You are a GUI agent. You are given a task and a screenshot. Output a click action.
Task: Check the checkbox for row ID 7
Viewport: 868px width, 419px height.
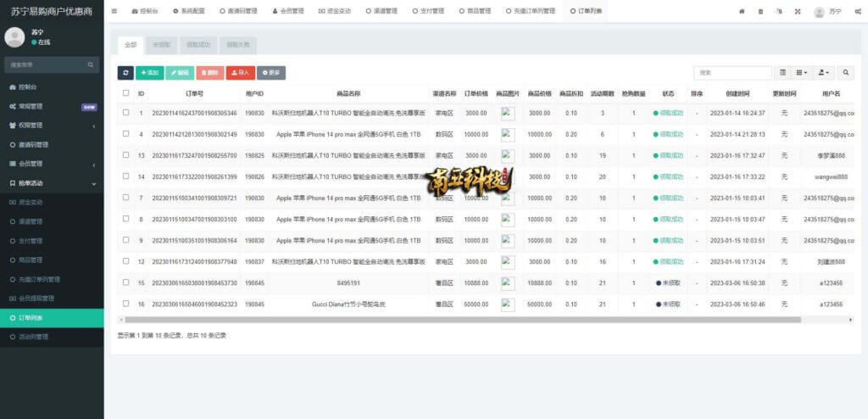(x=125, y=198)
